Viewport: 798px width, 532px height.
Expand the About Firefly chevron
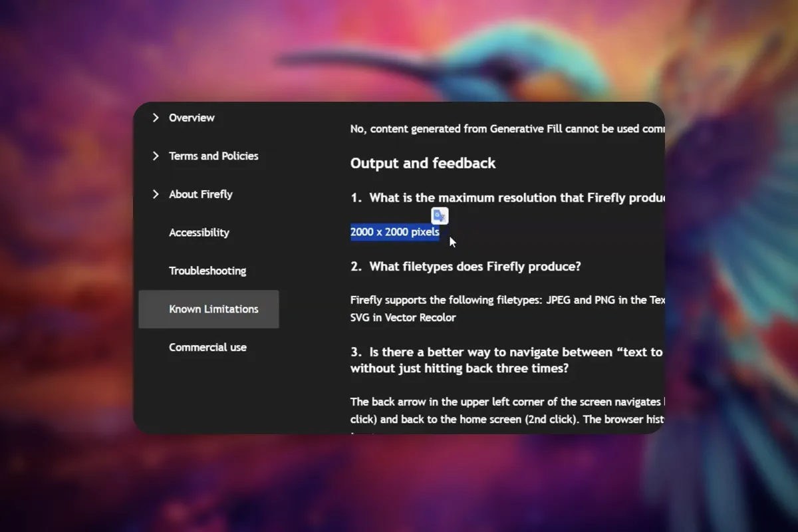(x=156, y=194)
